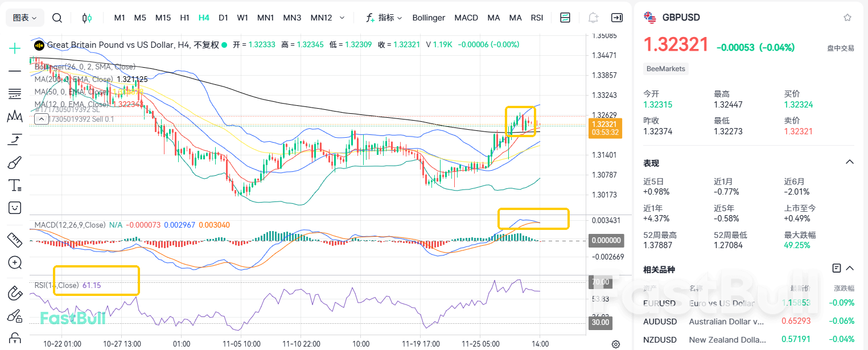Enable the magnet snap tool
This screenshot has height=350, width=868.
click(x=14, y=293)
